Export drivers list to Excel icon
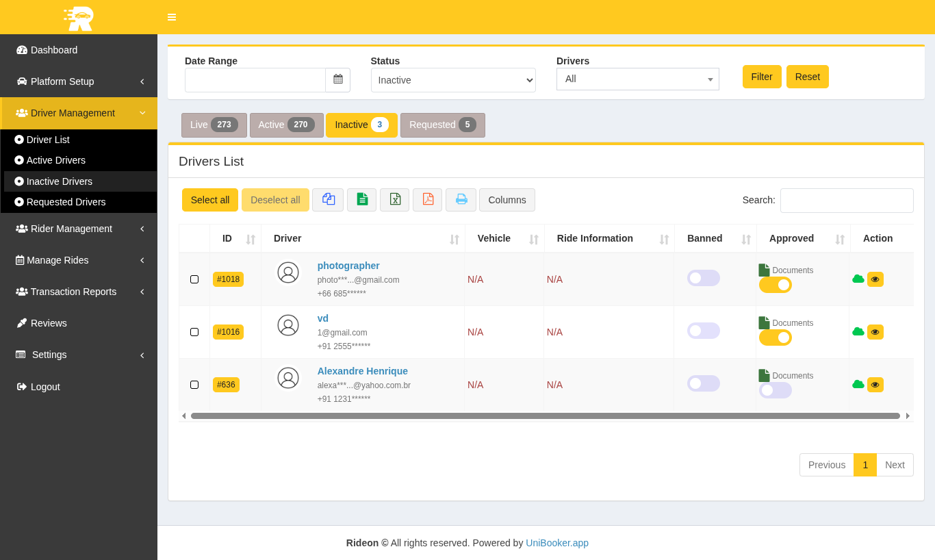Image resolution: width=935 pixels, height=560 pixels. click(x=394, y=199)
